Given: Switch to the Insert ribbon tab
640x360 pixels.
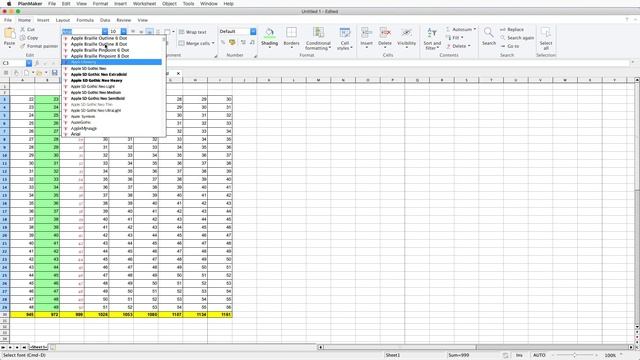Looking at the screenshot, I should click(43, 20).
